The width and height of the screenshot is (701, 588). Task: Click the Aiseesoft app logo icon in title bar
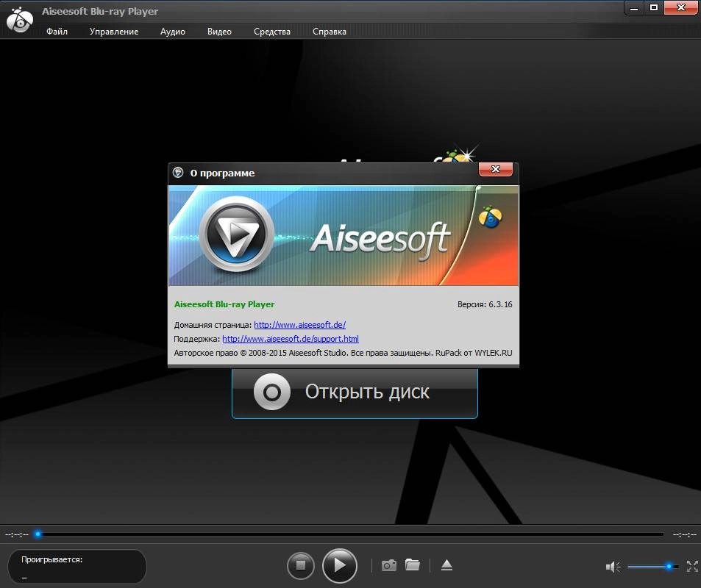click(20, 19)
